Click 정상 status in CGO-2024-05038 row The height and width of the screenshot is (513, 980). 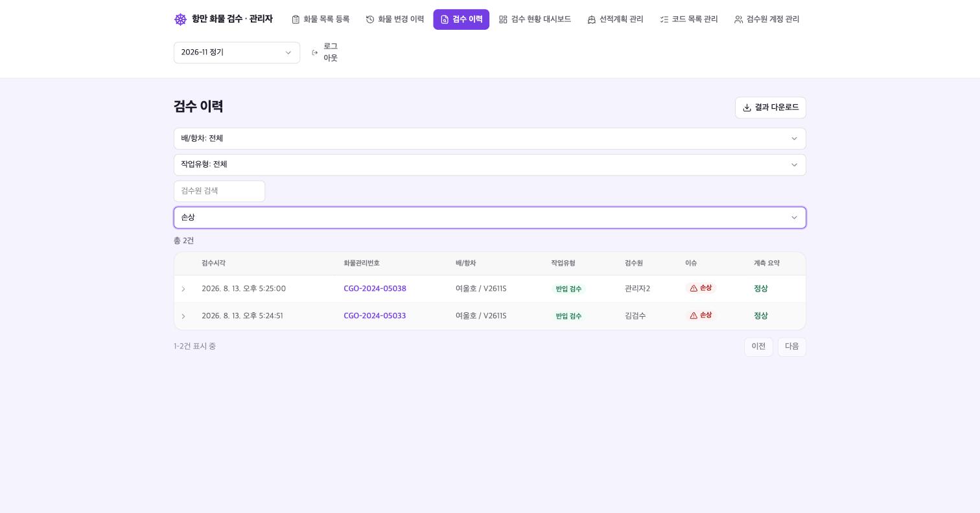[x=761, y=289]
